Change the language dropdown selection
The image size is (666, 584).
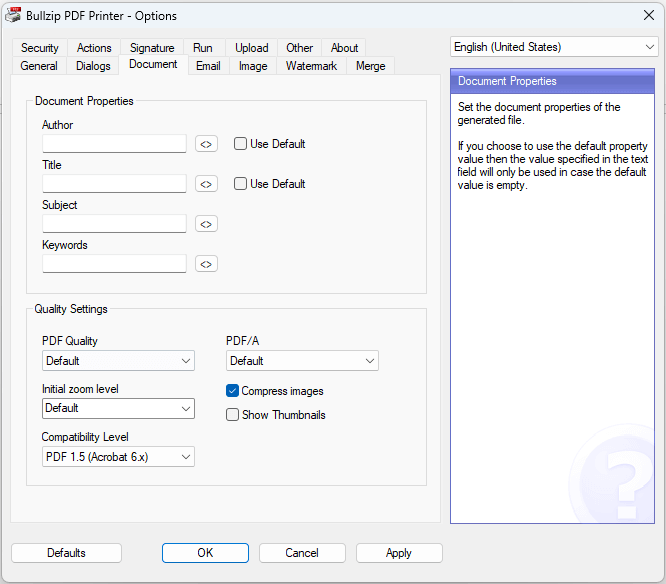tap(553, 47)
